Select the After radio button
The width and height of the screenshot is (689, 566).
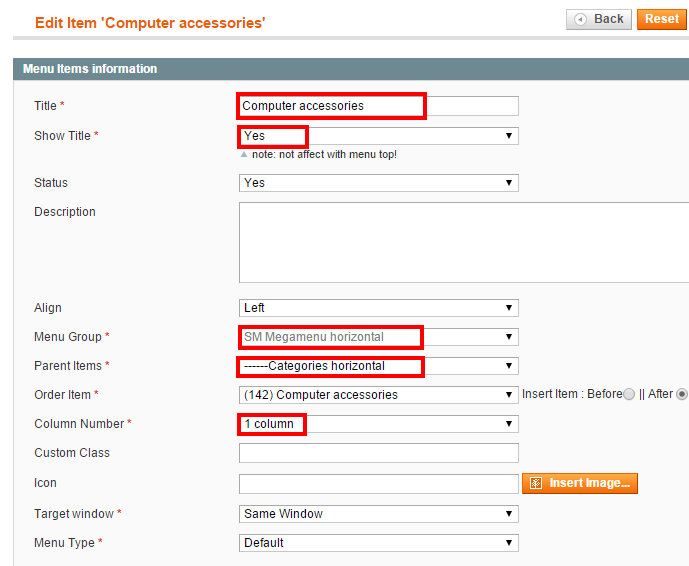click(x=682, y=394)
